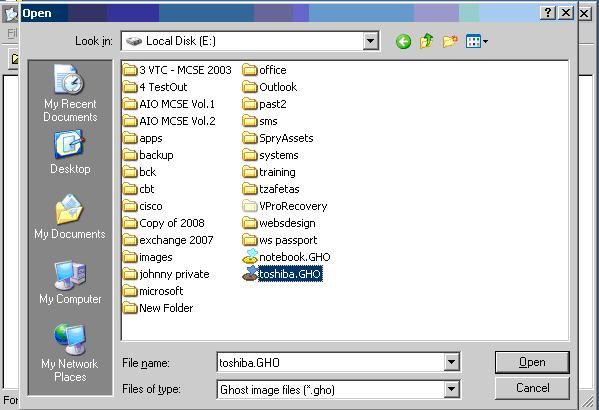This screenshot has height=410, width=599.
Task: Select the 4 TestOut folder
Action: (155, 87)
